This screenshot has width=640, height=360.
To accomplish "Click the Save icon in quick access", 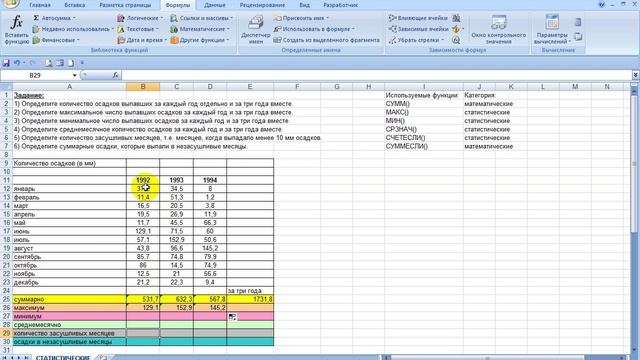I will (6, 63).
